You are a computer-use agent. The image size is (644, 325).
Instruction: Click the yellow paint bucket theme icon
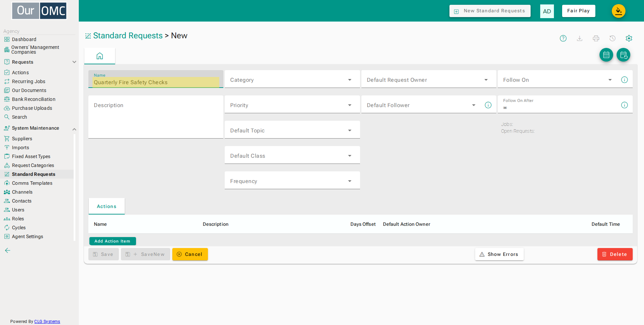coord(619,11)
